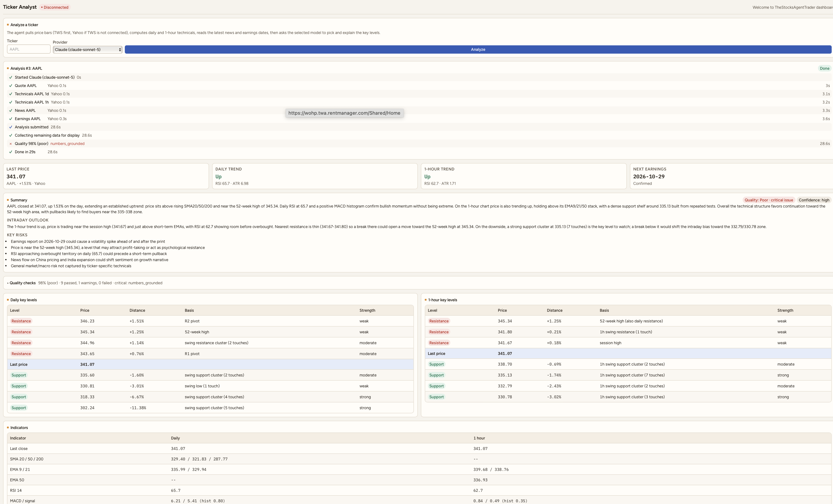
Task: Select the Last Price 341.07 card
Action: pos(106,176)
